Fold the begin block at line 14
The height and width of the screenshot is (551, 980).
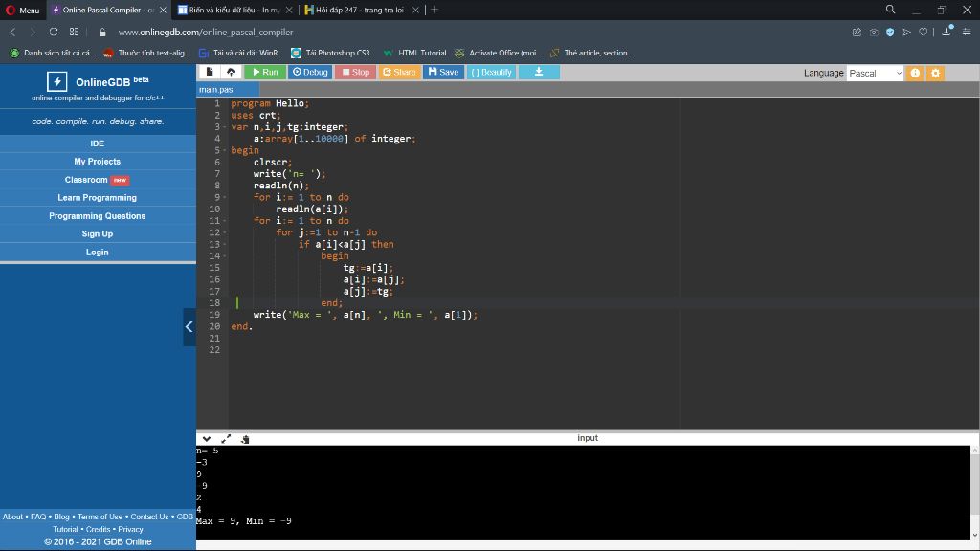[x=225, y=256]
